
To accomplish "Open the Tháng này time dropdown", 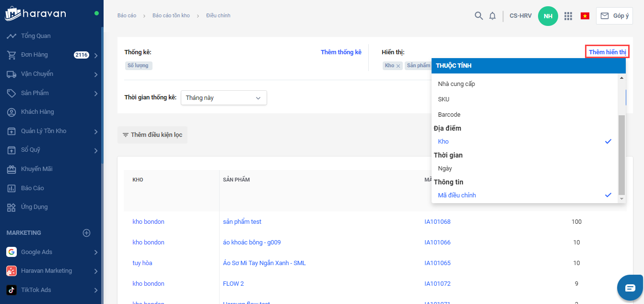I will [x=223, y=98].
